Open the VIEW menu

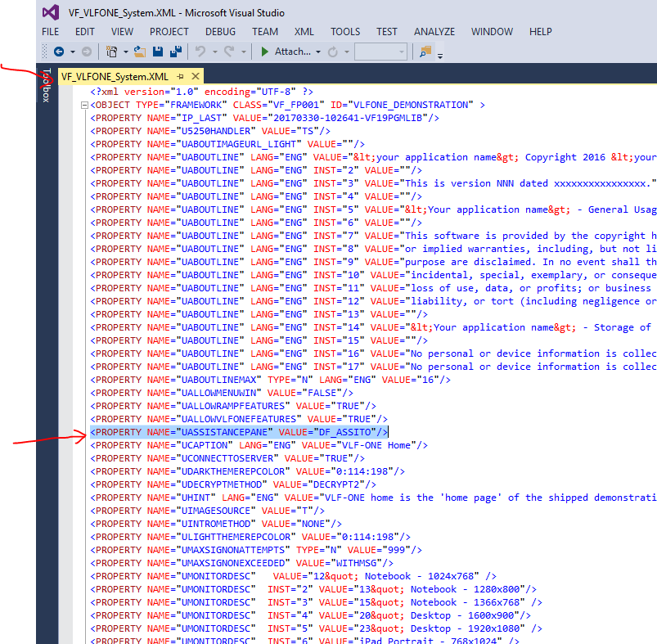[x=122, y=32]
